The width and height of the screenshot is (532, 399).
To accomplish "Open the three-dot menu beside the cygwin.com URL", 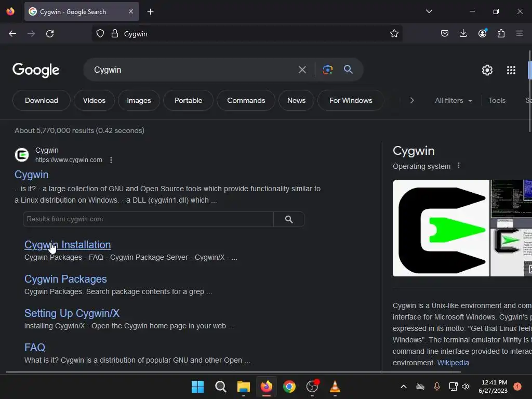I will pos(111,160).
